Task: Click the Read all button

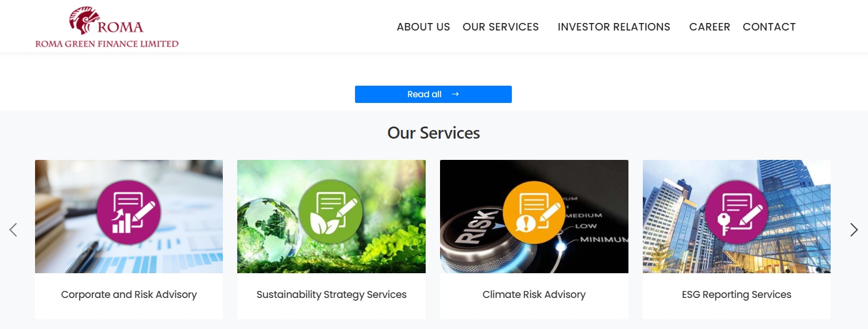Action: pyautogui.click(x=433, y=94)
